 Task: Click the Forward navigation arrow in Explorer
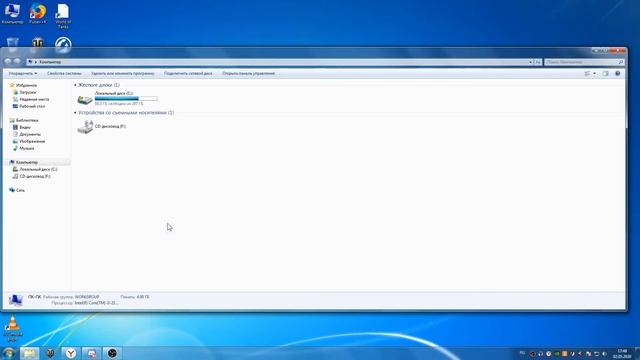tap(17, 62)
